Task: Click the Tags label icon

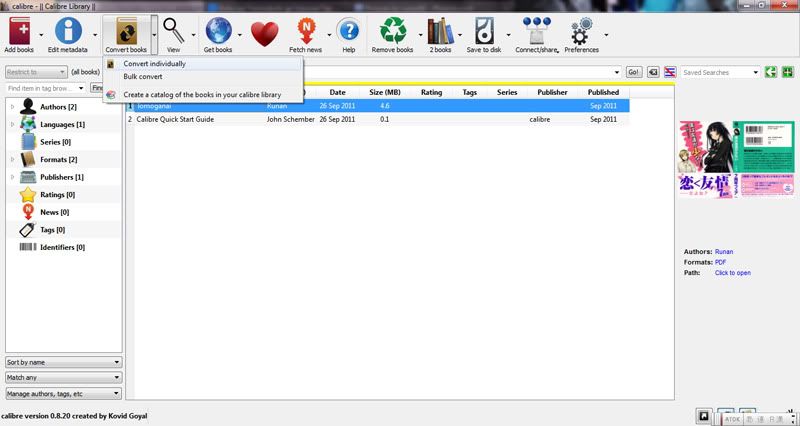Action: pyautogui.click(x=28, y=230)
